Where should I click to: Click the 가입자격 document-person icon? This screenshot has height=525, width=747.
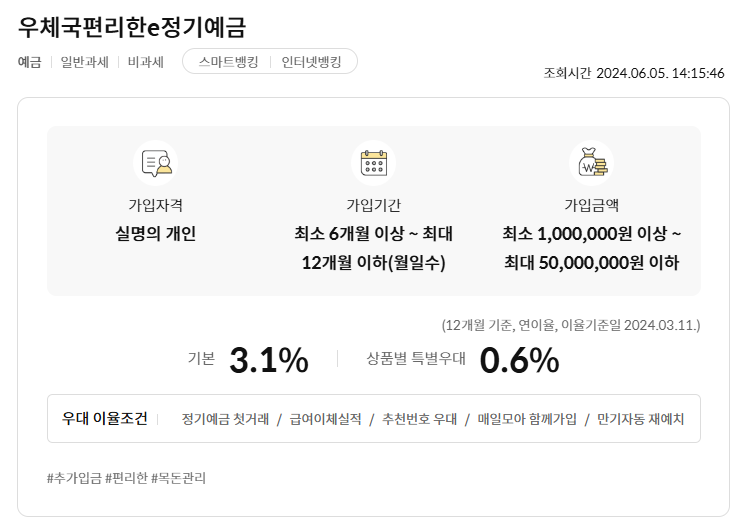pos(156,163)
